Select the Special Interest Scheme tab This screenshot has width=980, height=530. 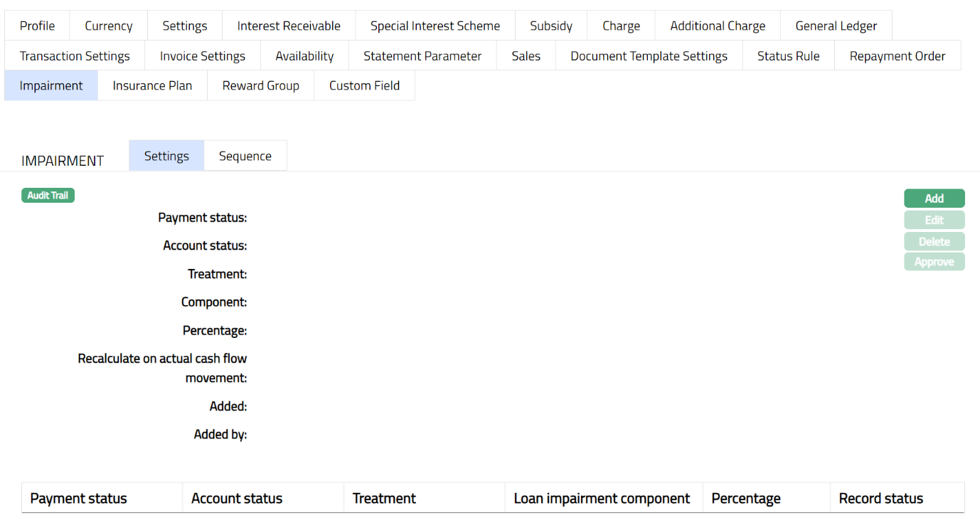click(435, 26)
